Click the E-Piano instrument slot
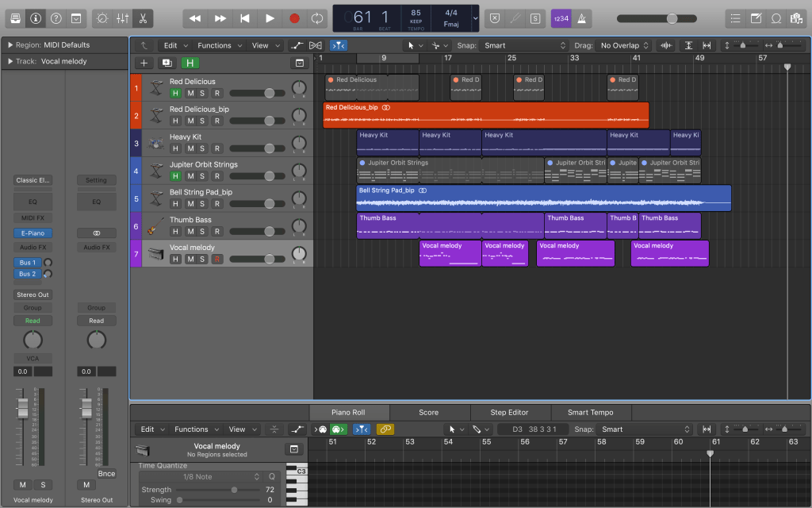 pyautogui.click(x=33, y=233)
